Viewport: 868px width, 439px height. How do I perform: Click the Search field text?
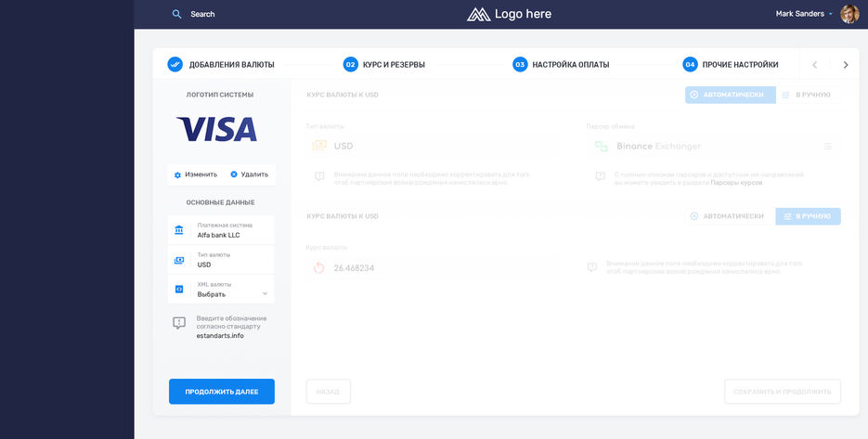tap(202, 15)
